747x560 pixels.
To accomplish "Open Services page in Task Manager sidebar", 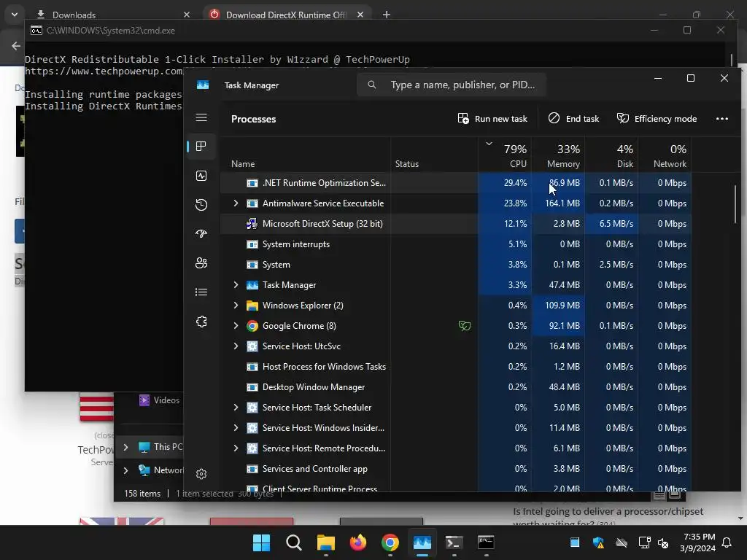I will pos(201,322).
